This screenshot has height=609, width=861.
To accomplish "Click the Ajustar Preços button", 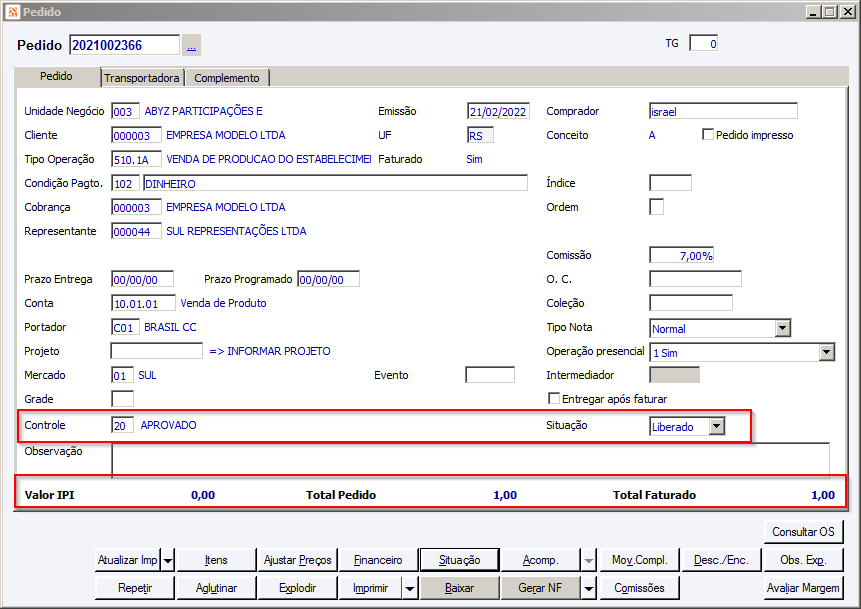I will click(298, 560).
